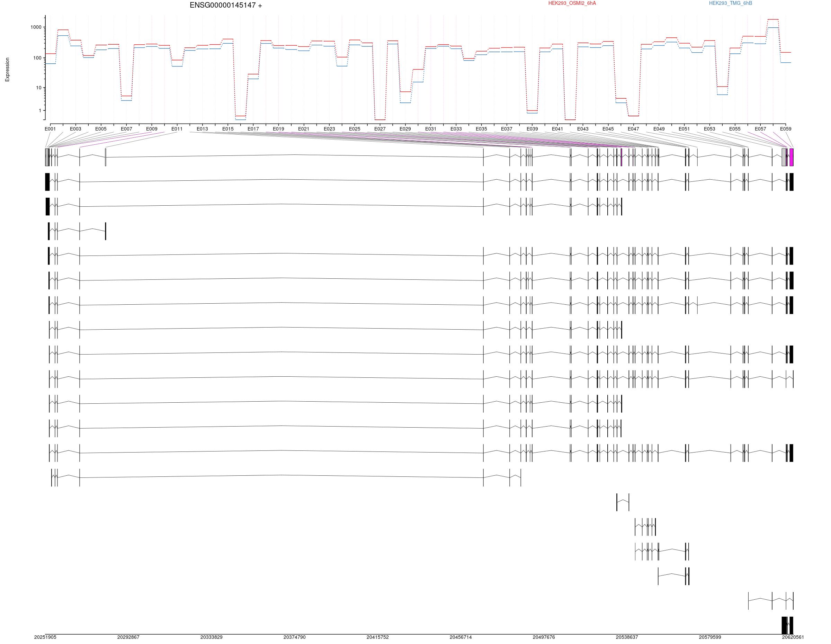Select exon label E053
The height and width of the screenshot is (644, 831).
[709, 129]
